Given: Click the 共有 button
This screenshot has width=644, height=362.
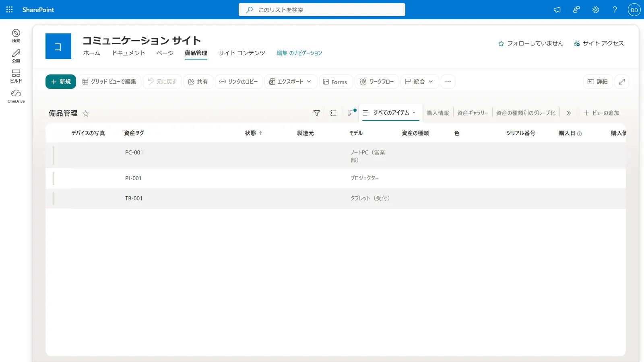Looking at the screenshot, I should [198, 82].
